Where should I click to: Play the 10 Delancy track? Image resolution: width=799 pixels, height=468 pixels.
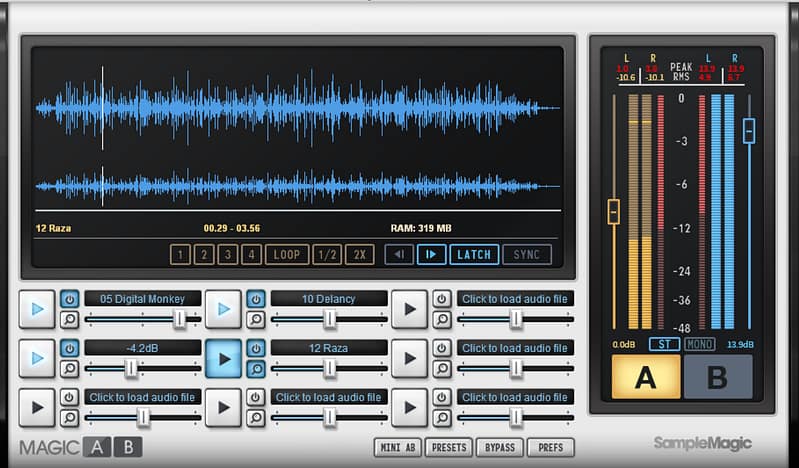click(223, 309)
